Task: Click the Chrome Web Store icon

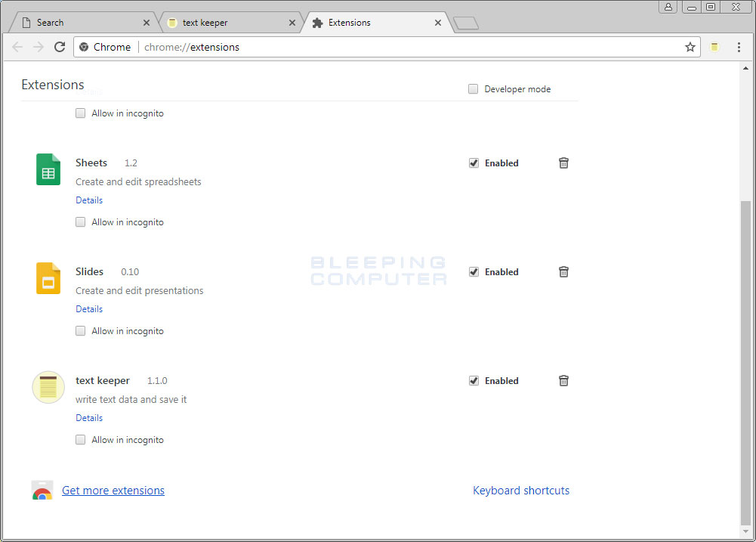Action: [42, 490]
